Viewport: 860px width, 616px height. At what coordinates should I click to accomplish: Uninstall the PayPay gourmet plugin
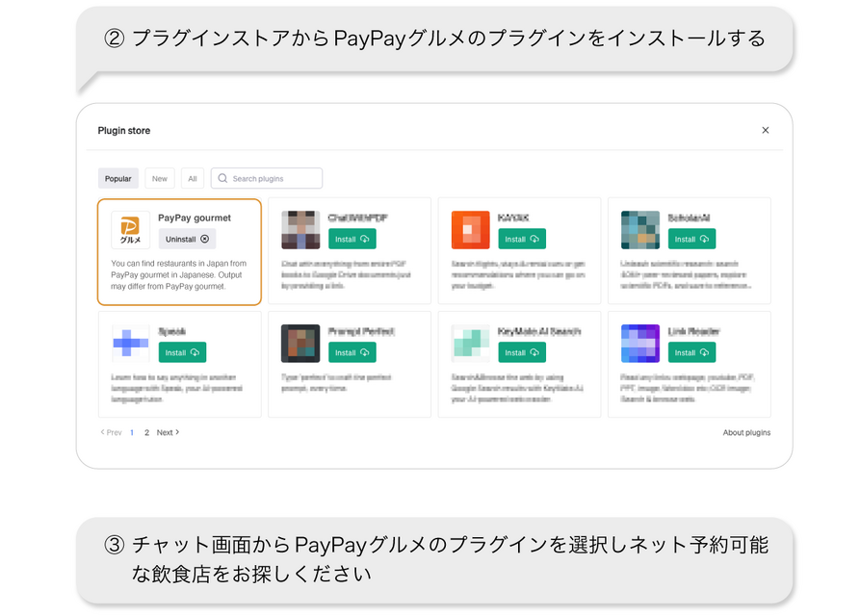pyautogui.click(x=187, y=239)
